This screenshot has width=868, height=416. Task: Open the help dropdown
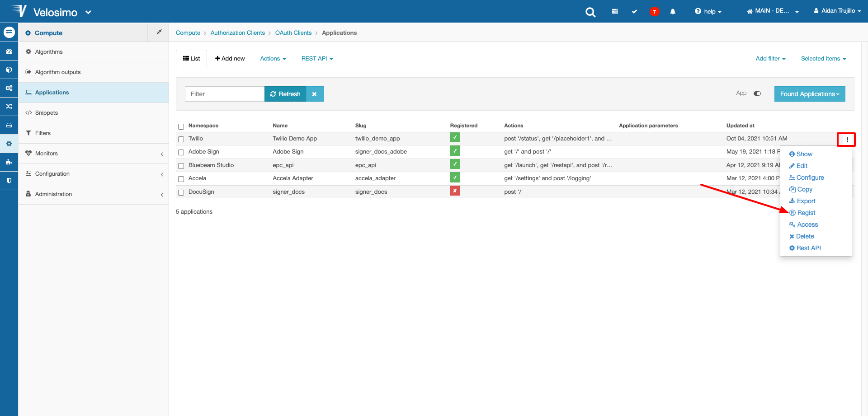(x=708, y=11)
